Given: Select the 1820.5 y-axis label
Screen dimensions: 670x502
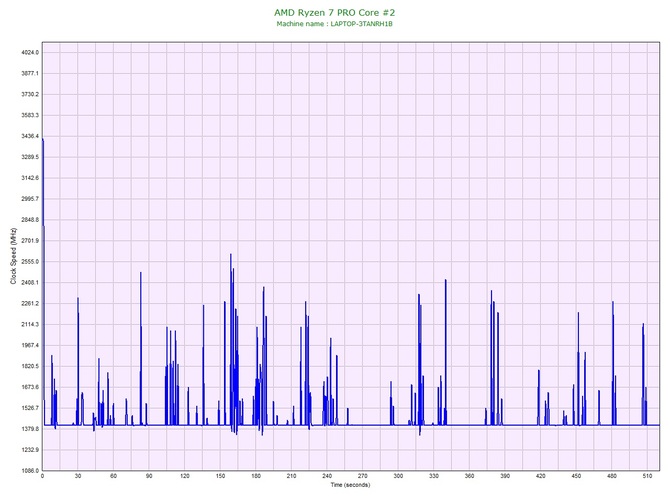Looking at the screenshot, I should [30, 366].
